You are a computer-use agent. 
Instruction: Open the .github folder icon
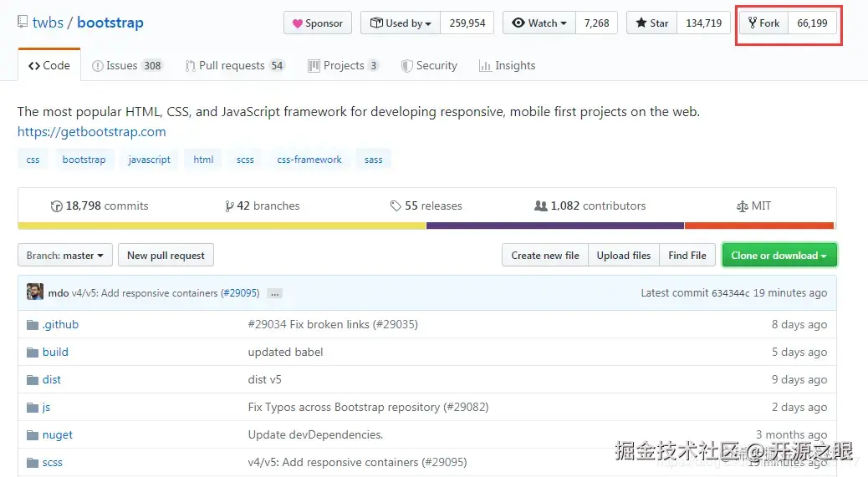(33, 324)
